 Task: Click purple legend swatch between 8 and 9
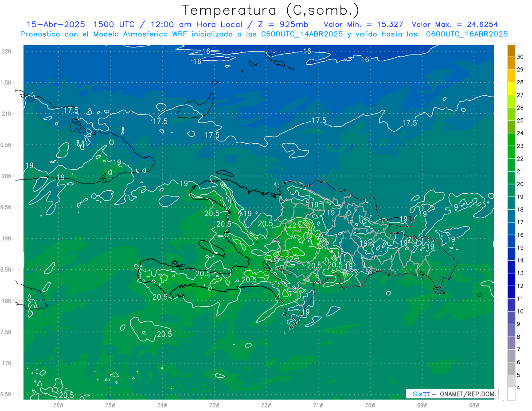pyautogui.click(x=511, y=331)
